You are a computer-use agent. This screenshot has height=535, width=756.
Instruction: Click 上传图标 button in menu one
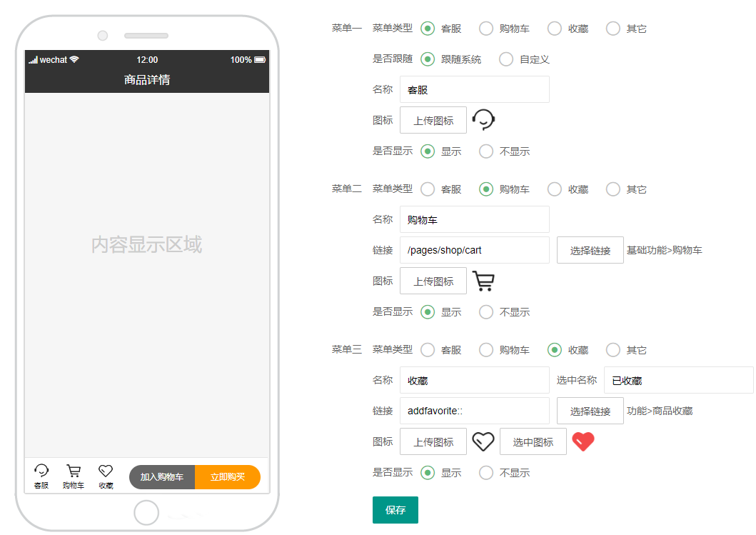click(x=433, y=121)
